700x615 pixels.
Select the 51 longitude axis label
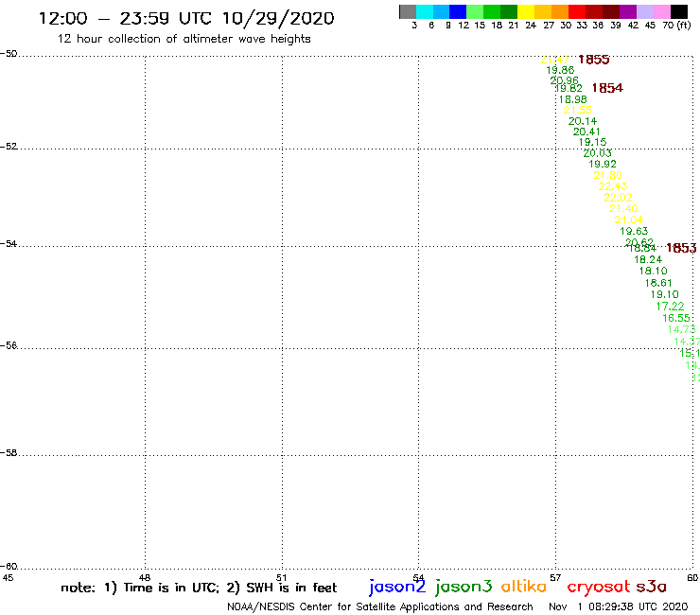coord(282,577)
